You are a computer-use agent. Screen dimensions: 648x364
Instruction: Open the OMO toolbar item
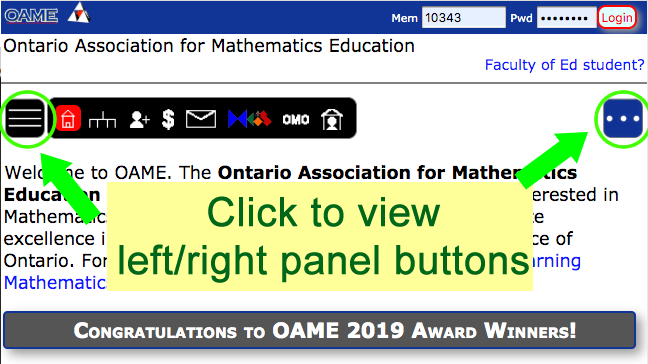[x=295, y=120]
